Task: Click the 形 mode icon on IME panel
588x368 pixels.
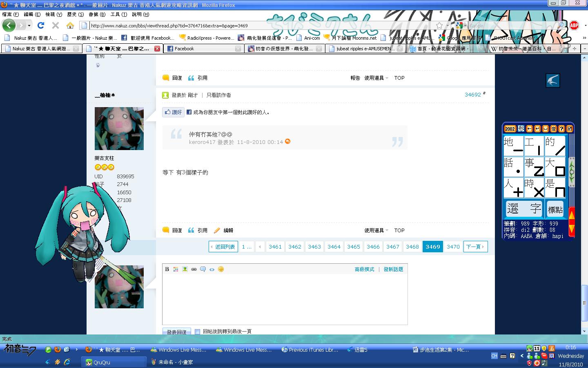Action: point(521,129)
